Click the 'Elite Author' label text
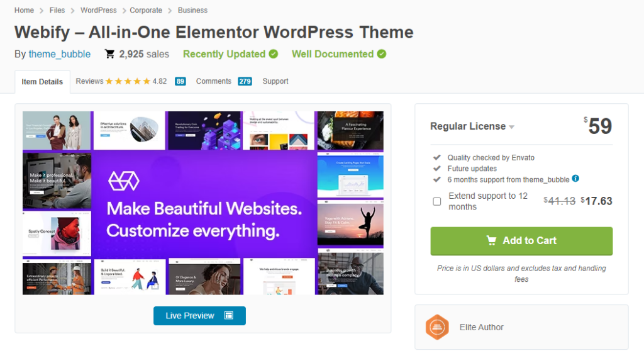 (481, 327)
